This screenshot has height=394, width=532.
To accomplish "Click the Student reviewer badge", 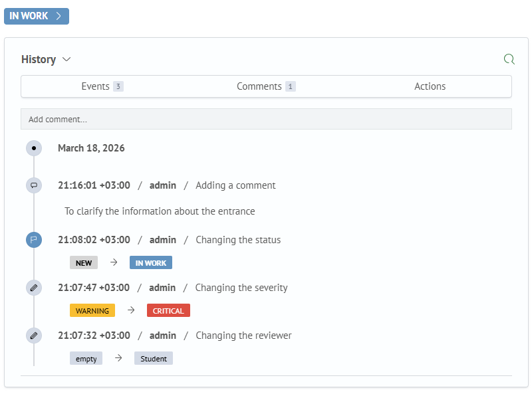I will (x=154, y=358).
